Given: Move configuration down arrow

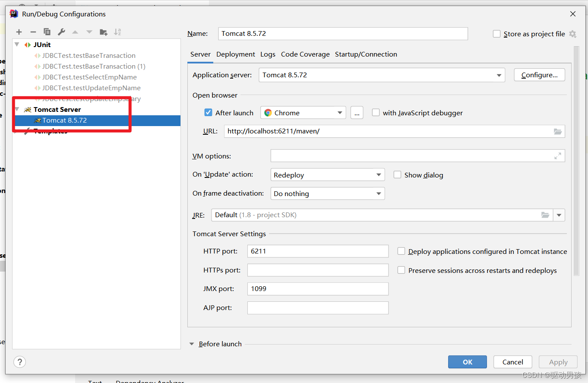Looking at the screenshot, I should [89, 32].
